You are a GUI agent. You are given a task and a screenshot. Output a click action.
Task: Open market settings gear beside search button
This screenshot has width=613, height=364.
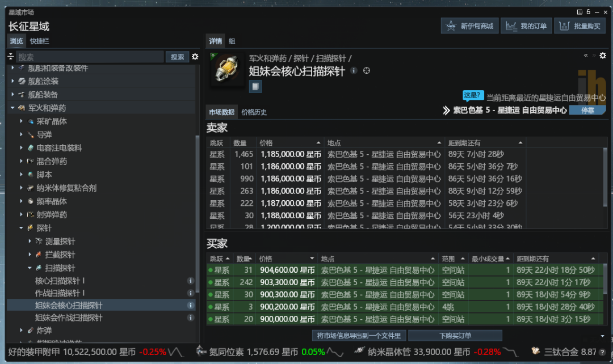point(195,57)
